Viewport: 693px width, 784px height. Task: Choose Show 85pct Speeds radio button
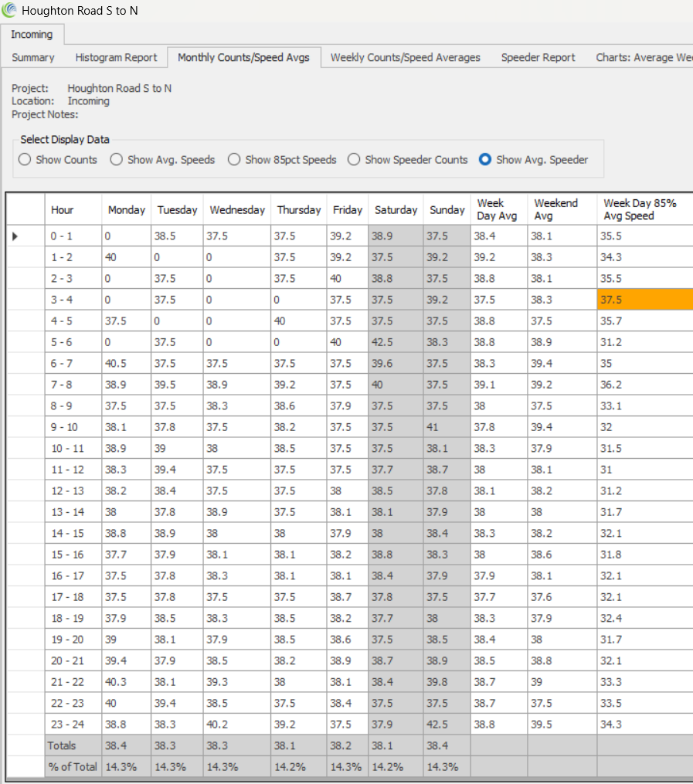coord(234,160)
